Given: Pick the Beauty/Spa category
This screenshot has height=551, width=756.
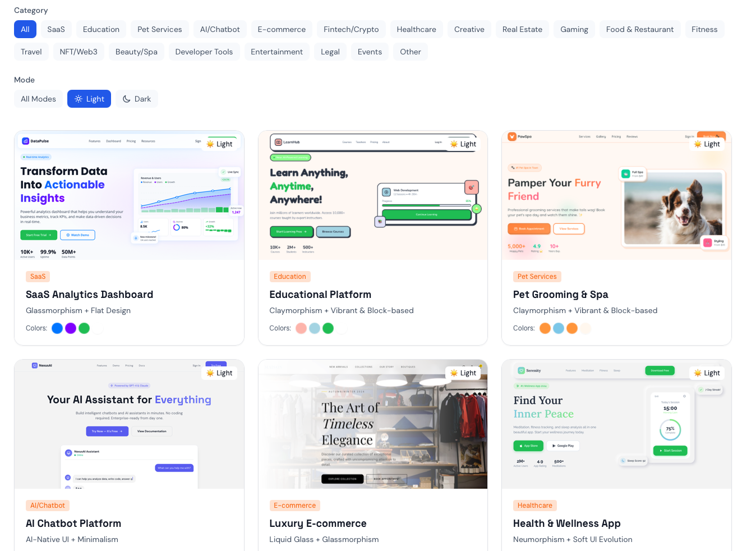Looking at the screenshot, I should click(x=136, y=52).
